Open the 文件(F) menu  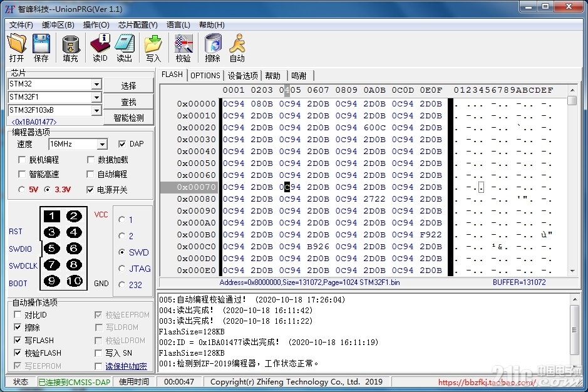[21, 25]
